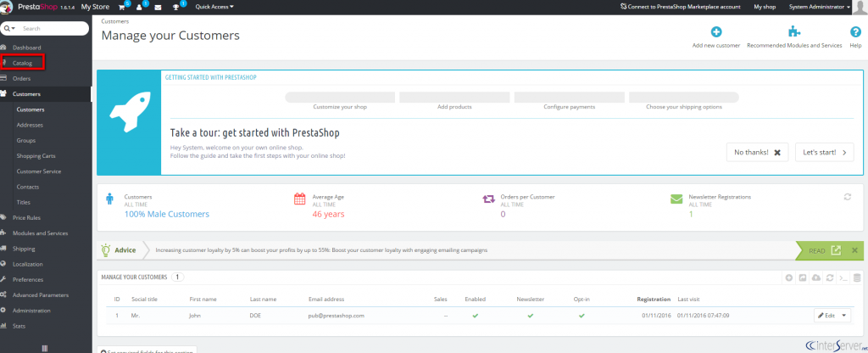
Task: Refresh the customer KPI statistics
Action: (x=847, y=197)
